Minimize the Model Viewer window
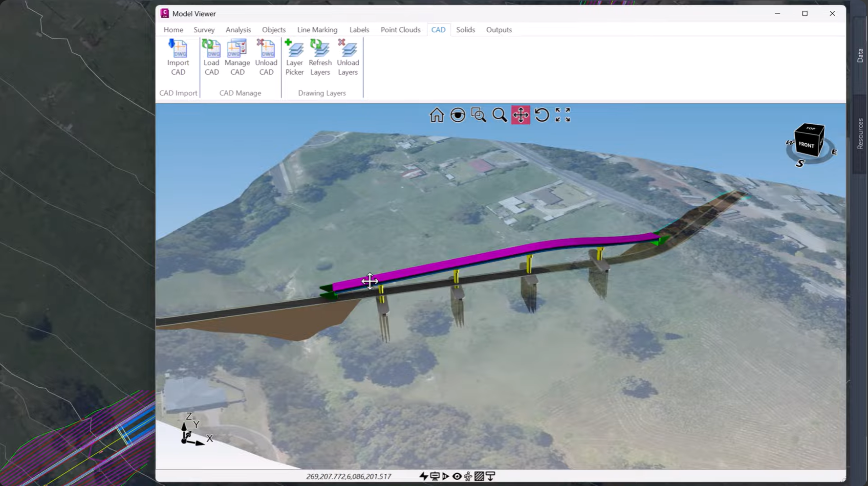Image resolution: width=868 pixels, height=486 pixels. click(778, 13)
